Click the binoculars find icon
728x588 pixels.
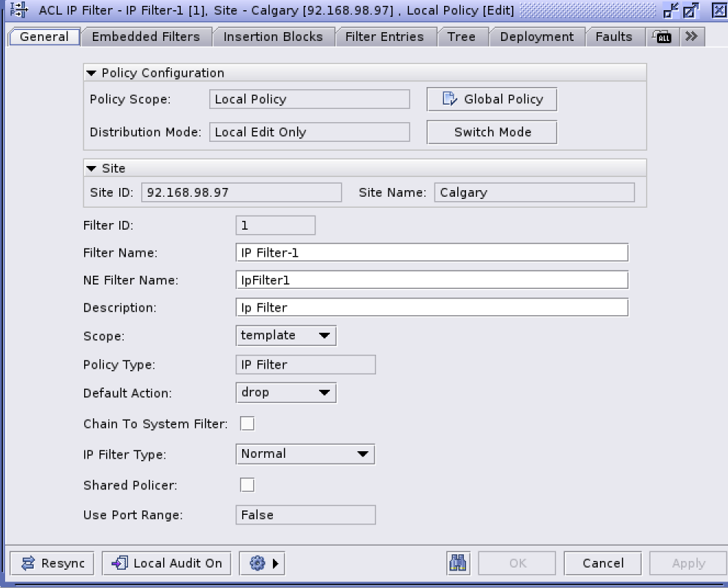(459, 563)
